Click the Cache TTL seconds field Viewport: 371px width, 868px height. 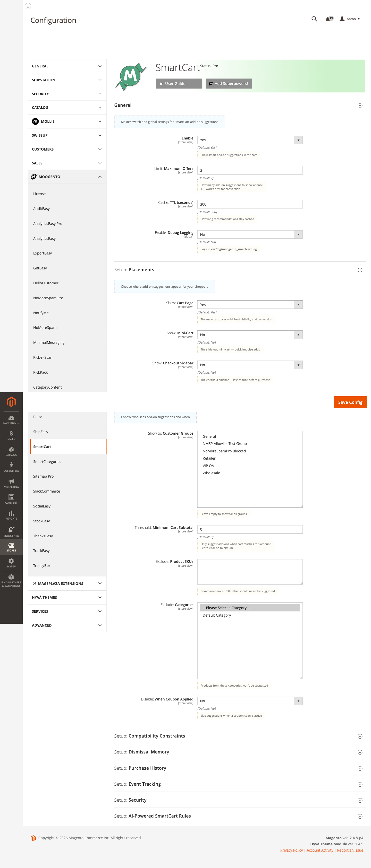250,204
